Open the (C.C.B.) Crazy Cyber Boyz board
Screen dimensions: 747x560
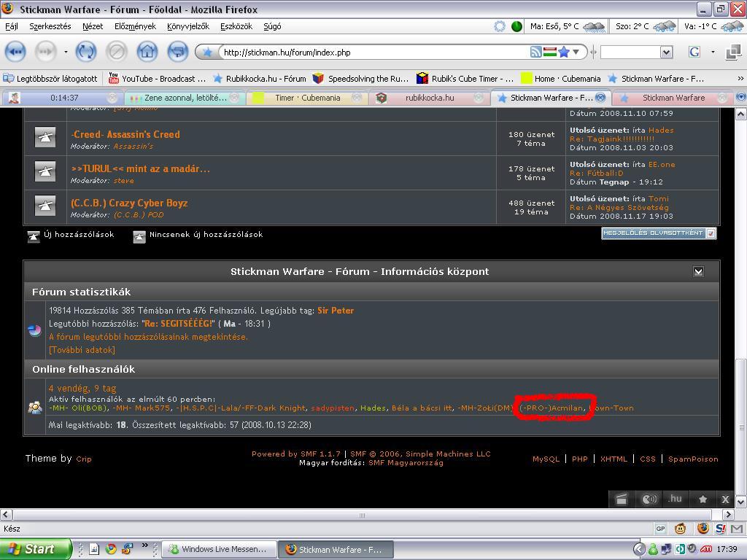[129, 203]
